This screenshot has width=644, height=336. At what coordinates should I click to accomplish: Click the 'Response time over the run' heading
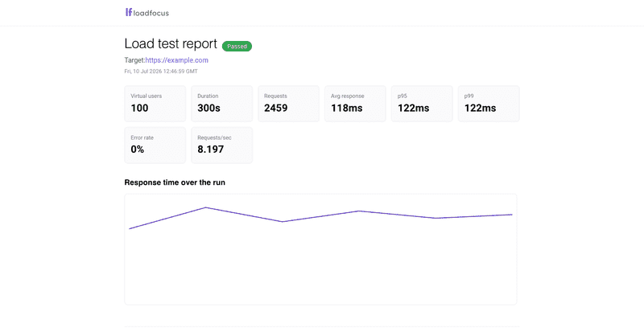pos(175,182)
